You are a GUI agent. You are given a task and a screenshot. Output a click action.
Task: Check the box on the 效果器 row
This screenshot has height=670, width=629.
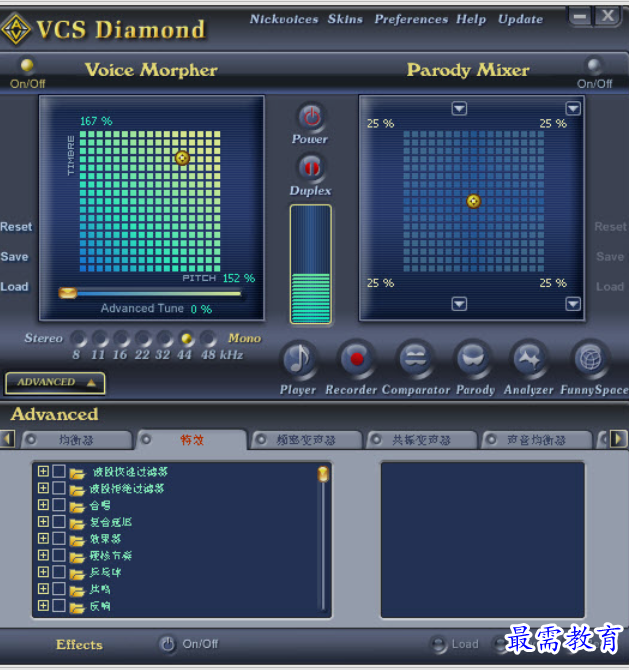[59, 538]
